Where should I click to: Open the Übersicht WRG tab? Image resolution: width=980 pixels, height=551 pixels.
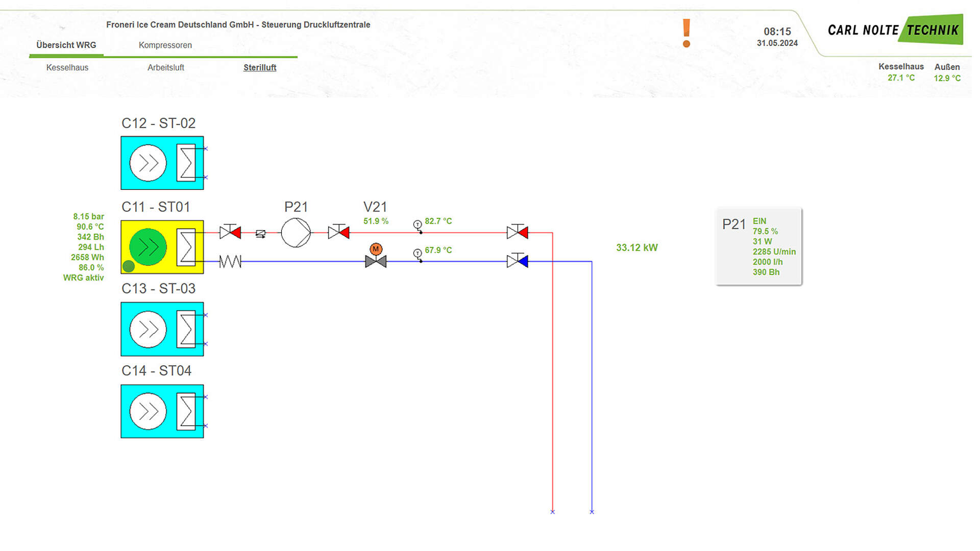click(x=66, y=45)
